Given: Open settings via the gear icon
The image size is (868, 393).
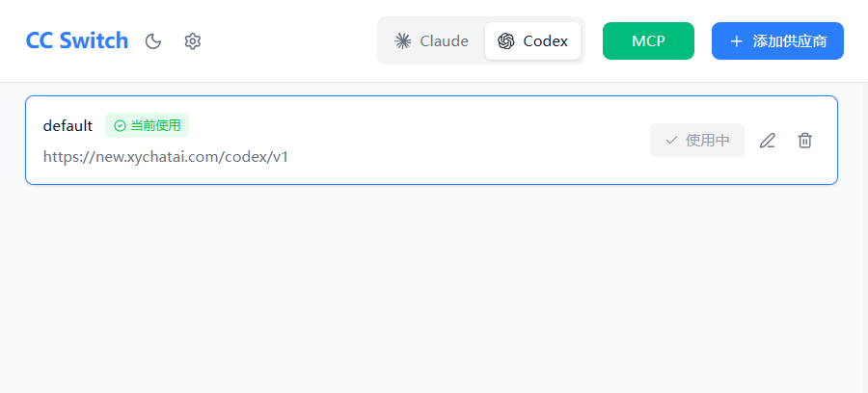Looking at the screenshot, I should (192, 41).
